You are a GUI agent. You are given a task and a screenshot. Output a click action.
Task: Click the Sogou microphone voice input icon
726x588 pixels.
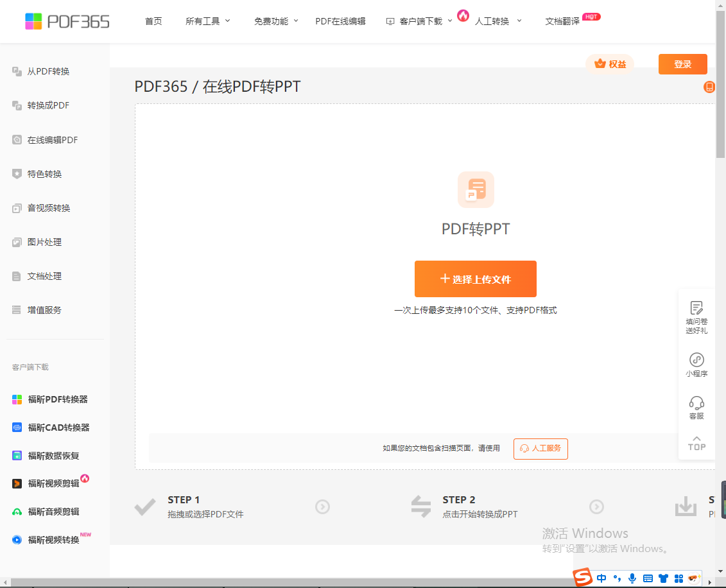click(632, 578)
